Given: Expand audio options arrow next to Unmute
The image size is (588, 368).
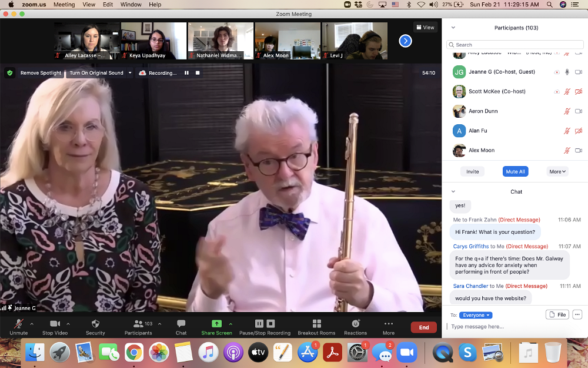Looking at the screenshot, I should pos(32,324).
